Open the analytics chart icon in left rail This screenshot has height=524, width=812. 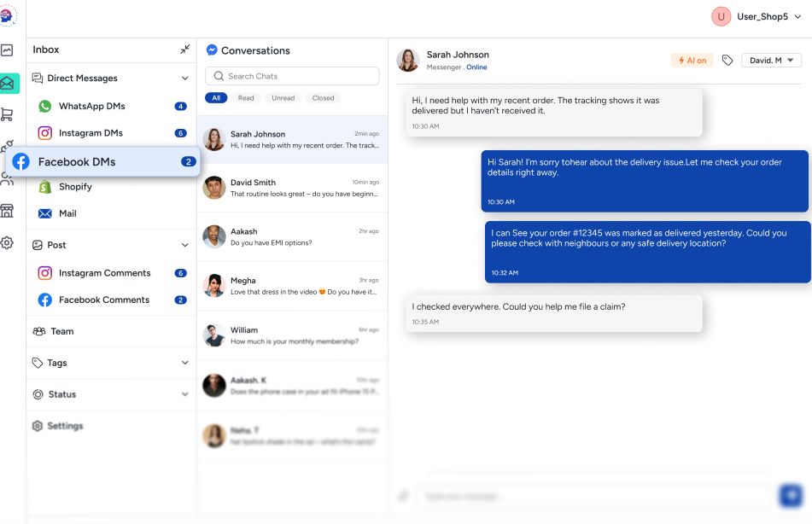(7, 50)
